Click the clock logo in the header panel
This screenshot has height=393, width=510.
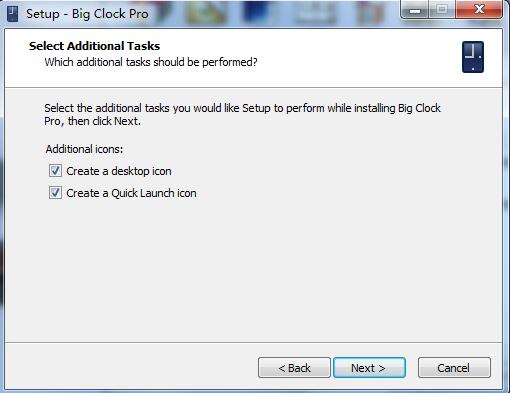(x=473, y=57)
